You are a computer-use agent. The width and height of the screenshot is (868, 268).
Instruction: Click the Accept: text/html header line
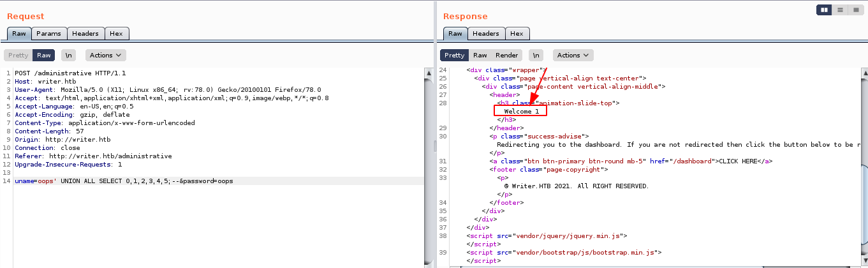tap(172, 98)
